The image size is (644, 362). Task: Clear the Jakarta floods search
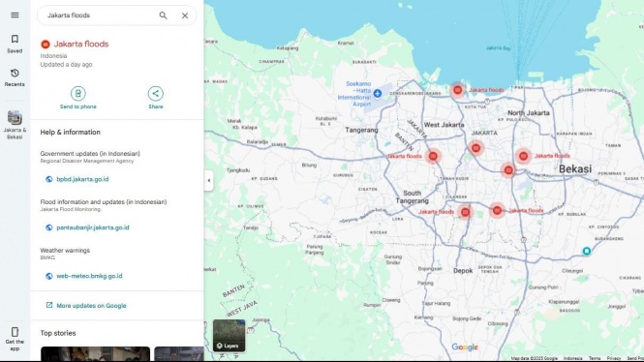tap(185, 15)
